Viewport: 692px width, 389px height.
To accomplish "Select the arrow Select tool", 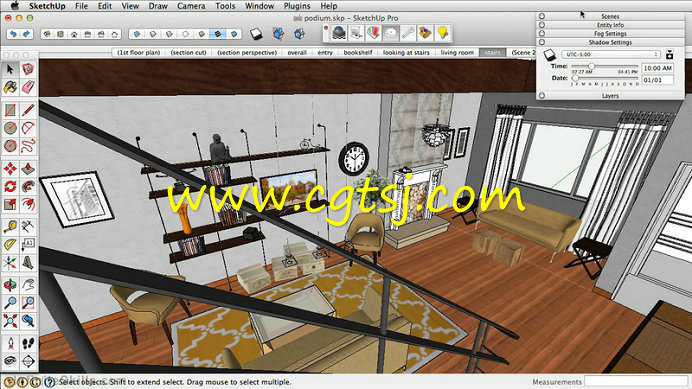I will 10,69.
